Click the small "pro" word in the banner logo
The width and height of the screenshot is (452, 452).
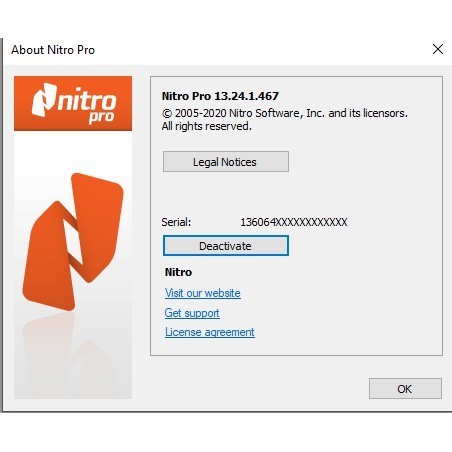(x=101, y=118)
